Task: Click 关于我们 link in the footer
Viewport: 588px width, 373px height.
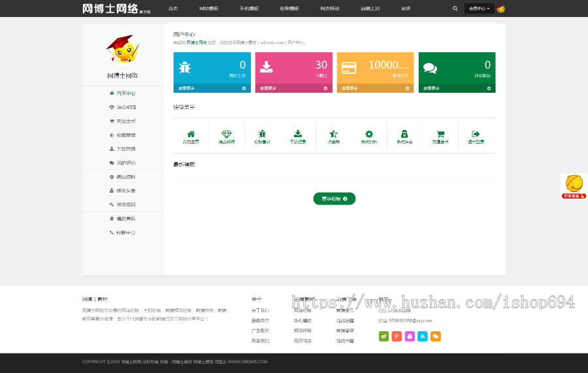Action: pos(260,310)
